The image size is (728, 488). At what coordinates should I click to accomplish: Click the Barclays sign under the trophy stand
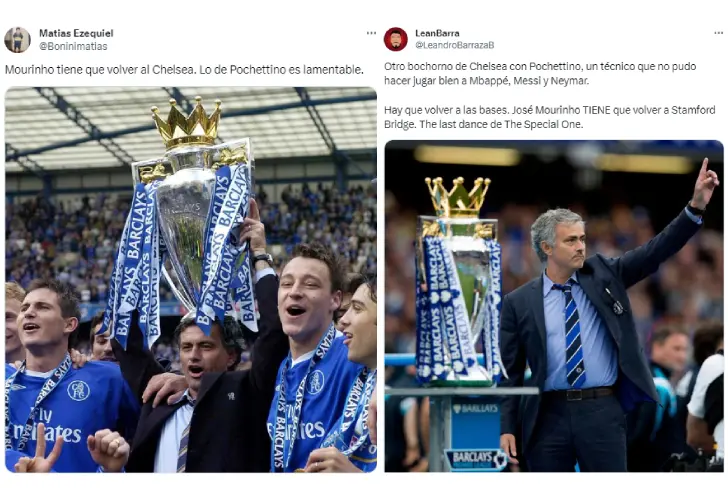coord(475,458)
